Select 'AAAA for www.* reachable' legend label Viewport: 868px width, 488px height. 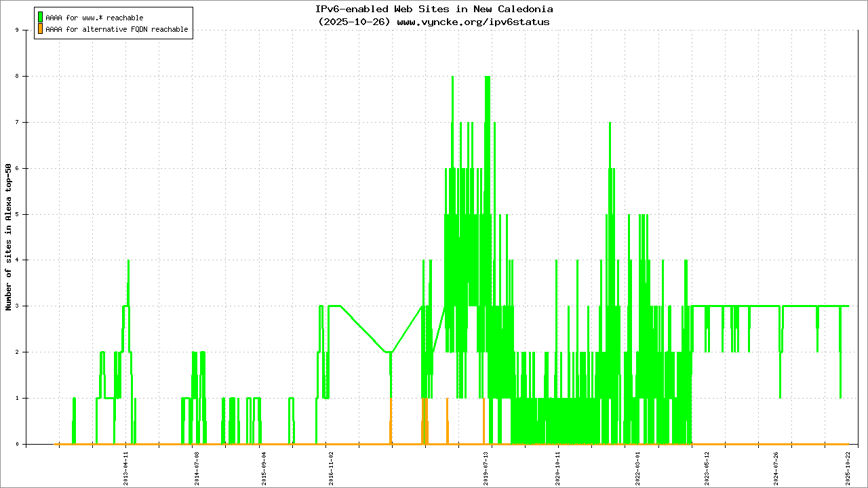94,18
